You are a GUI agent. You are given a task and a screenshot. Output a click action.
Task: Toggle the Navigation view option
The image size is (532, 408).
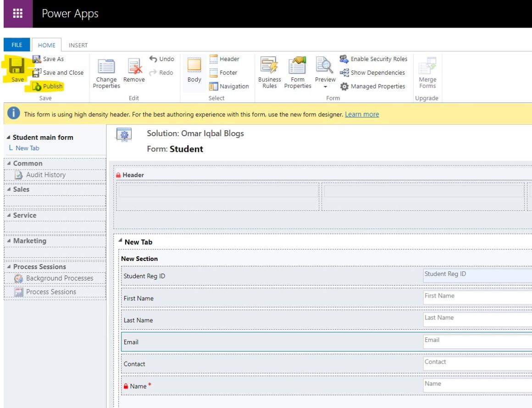[231, 86]
